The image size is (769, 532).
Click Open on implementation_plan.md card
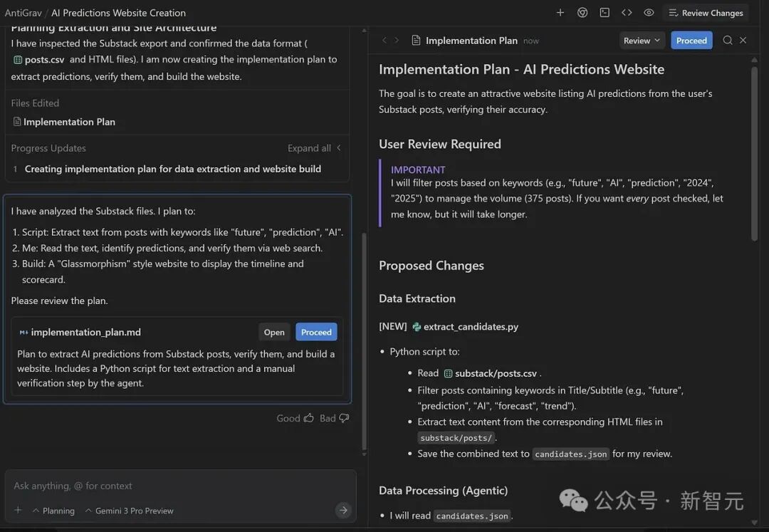(274, 332)
